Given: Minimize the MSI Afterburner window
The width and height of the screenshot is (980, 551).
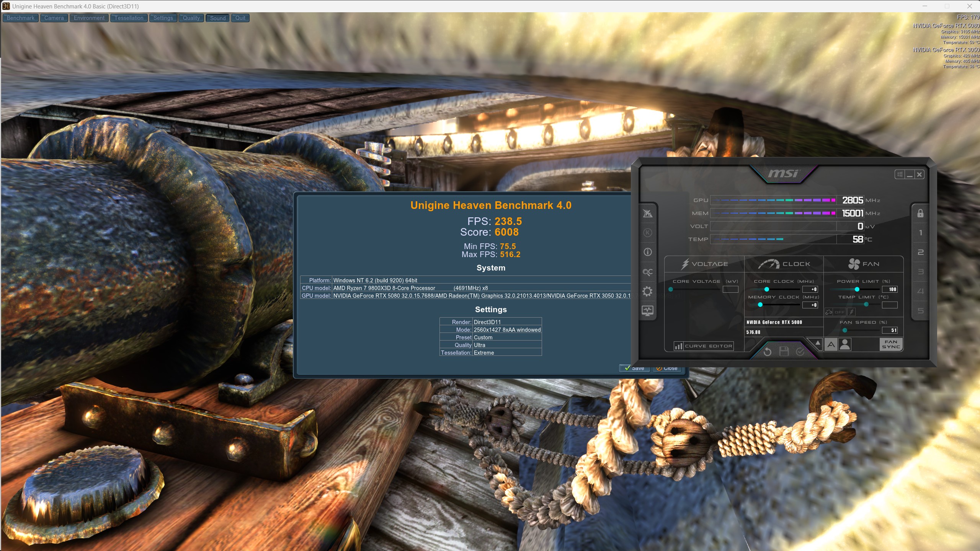Looking at the screenshot, I should click(x=910, y=174).
